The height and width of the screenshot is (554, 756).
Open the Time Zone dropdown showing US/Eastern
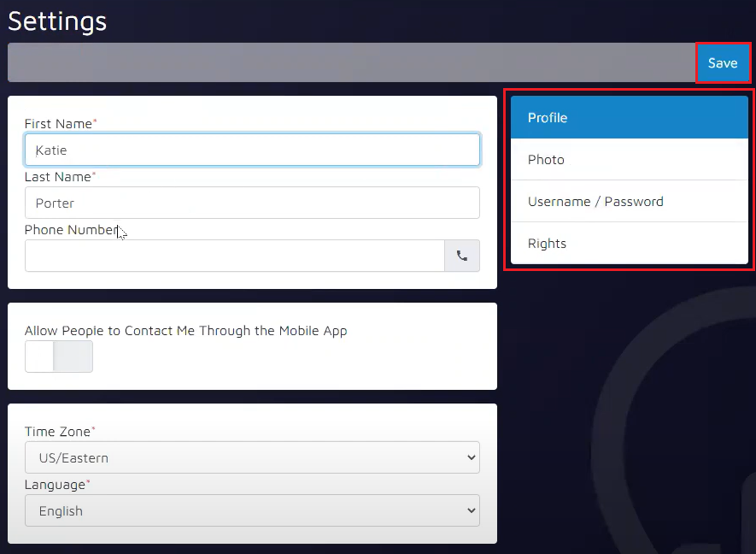click(252, 457)
